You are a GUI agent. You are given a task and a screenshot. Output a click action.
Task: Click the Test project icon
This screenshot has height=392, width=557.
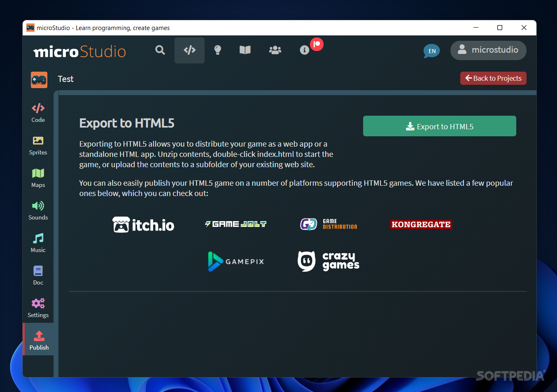pos(39,79)
